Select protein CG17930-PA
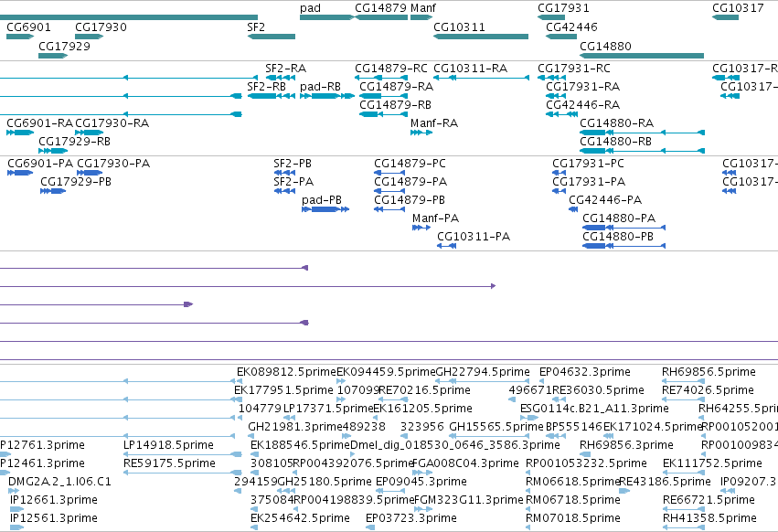Image resolution: width=778 pixels, height=532 pixels. [90, 173]
